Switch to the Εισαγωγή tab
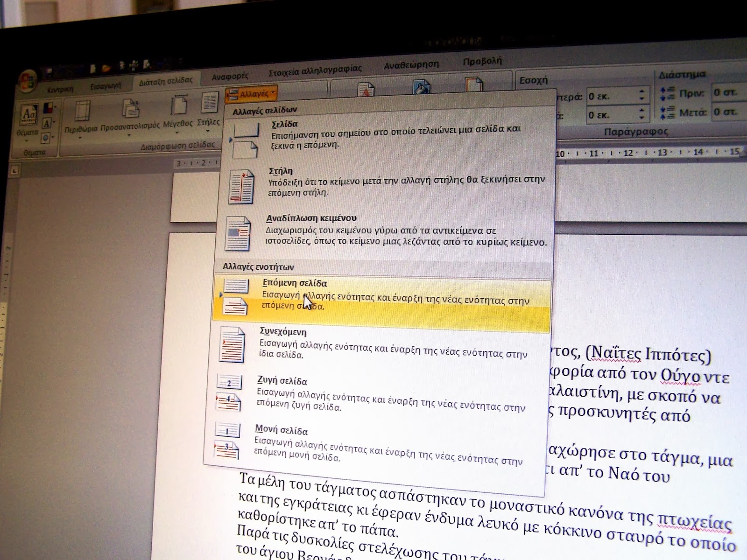 [x=106, y=86]
